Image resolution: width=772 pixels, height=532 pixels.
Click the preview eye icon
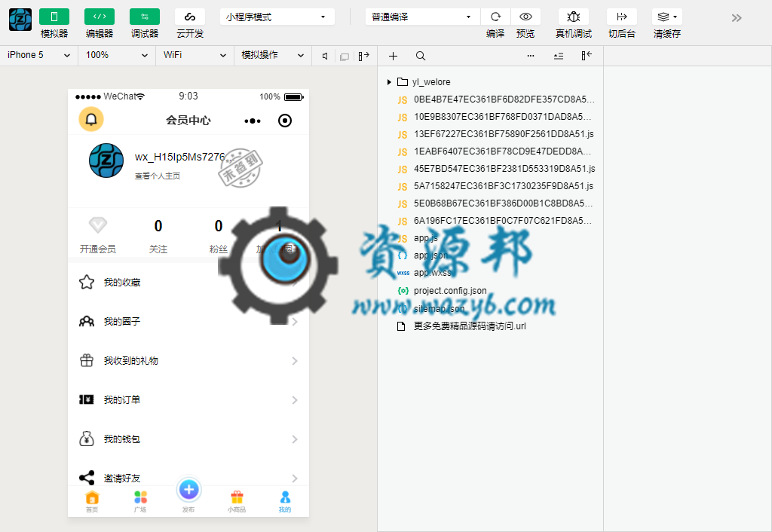525,17
